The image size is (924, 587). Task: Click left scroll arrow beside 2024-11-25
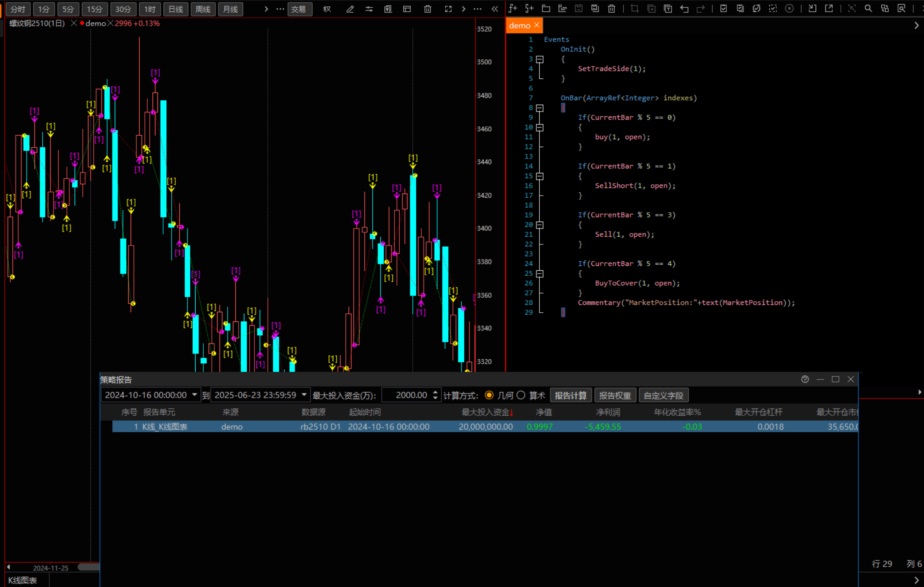[x=9, y=567]
